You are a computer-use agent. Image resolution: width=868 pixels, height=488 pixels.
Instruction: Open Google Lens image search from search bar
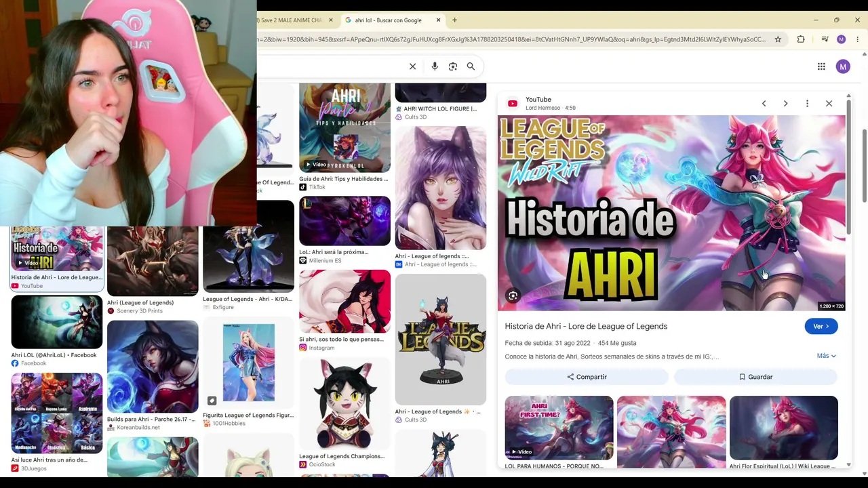click(453, 66)
